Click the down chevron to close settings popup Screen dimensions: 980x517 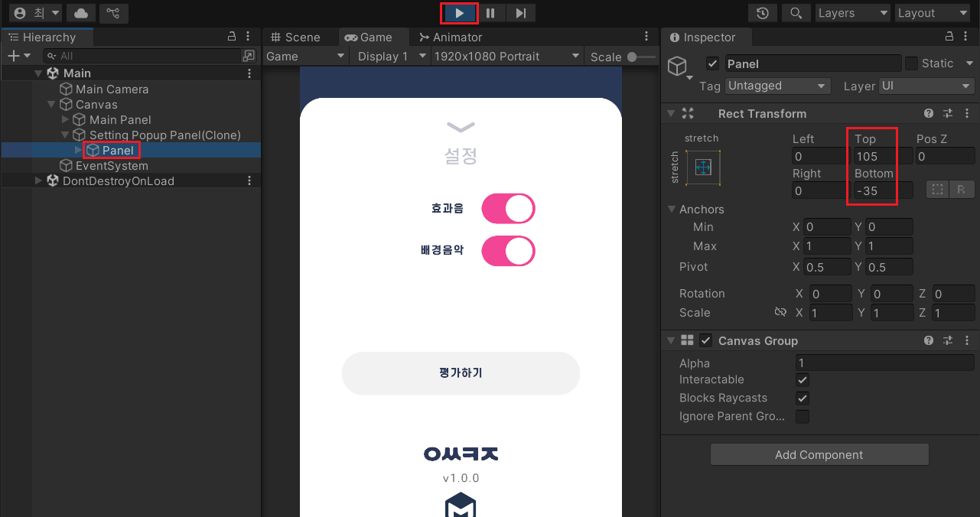(x=461, y=126)
